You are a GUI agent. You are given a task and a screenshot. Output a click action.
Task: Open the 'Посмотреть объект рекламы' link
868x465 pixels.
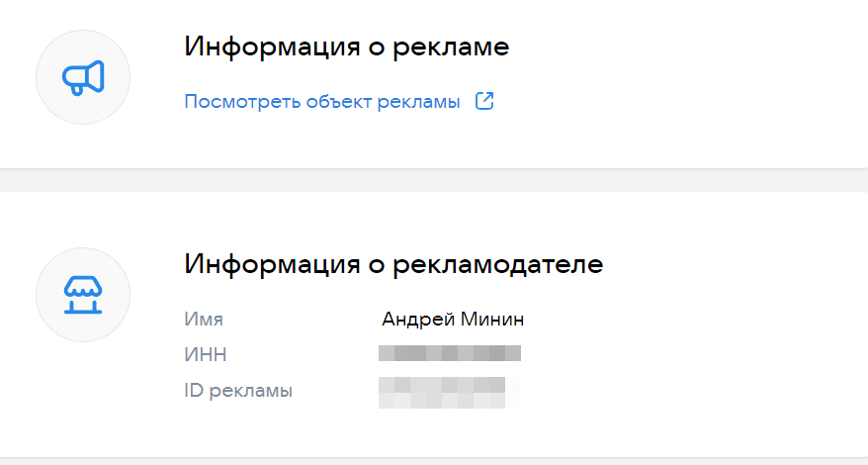coord(322,102)
